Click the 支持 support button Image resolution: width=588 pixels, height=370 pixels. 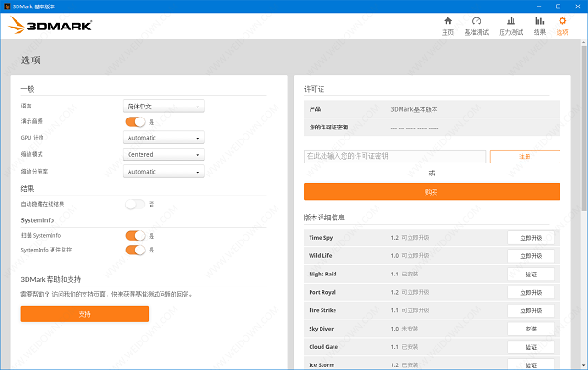(x=85, y=314)
